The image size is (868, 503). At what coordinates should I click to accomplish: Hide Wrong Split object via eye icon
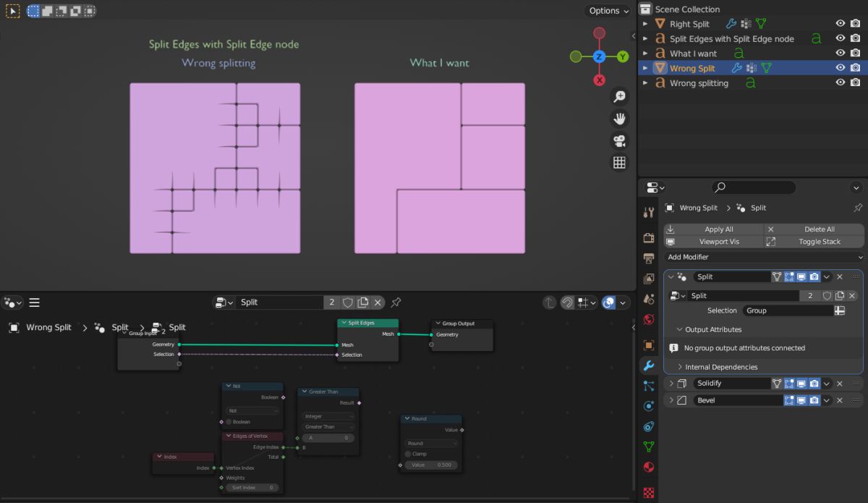841,68
